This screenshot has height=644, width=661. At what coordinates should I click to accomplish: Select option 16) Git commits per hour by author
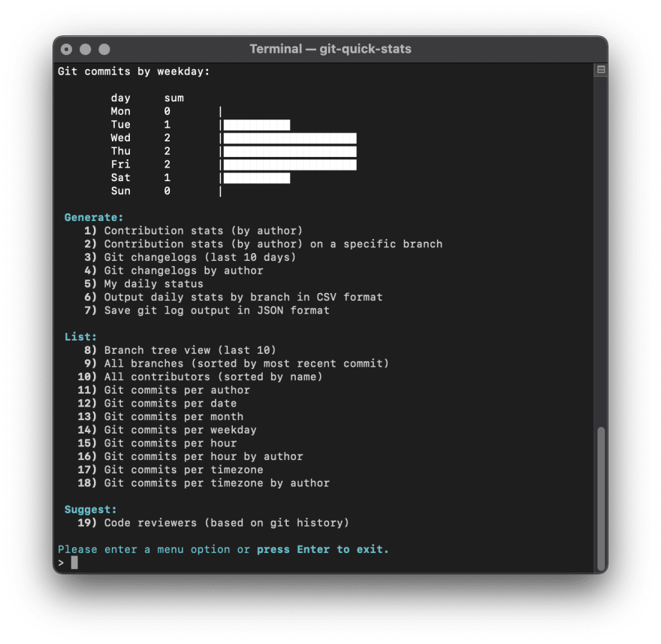(x=190, y=456)
